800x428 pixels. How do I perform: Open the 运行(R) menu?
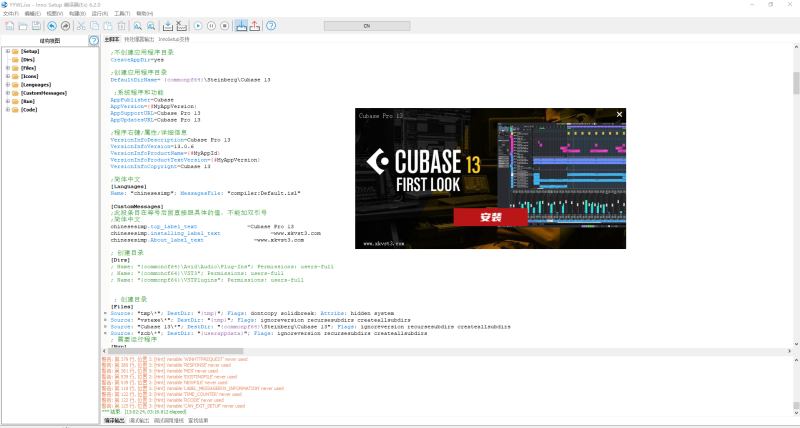coord(99,13)
